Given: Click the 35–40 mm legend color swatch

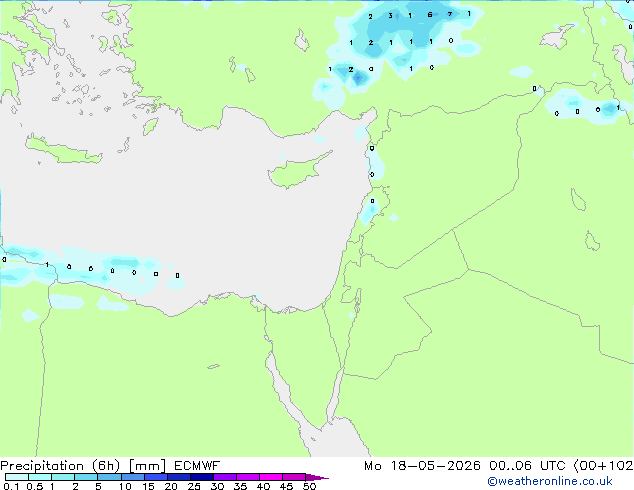Looking at the screenshot, I should pos(247,477).
